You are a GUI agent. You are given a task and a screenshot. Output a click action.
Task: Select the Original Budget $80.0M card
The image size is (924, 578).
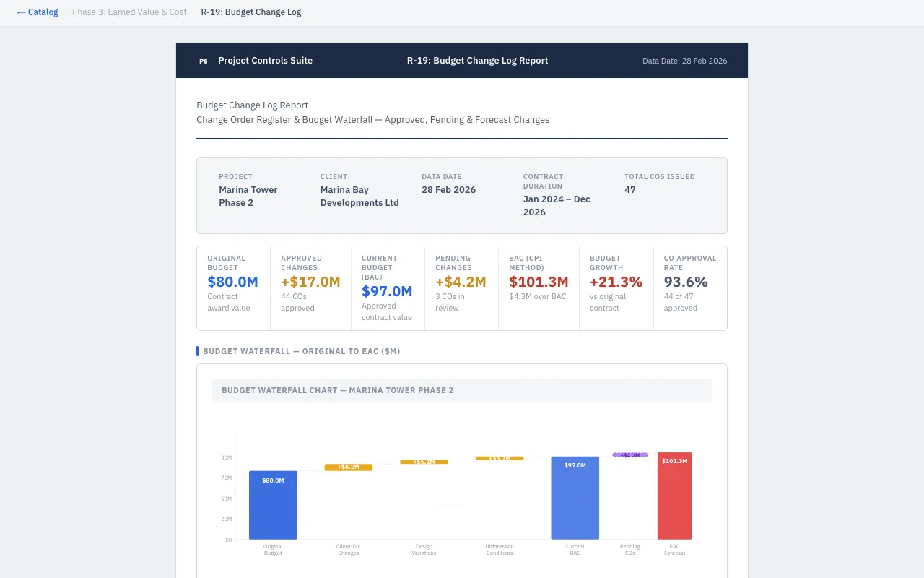[233, 288]
